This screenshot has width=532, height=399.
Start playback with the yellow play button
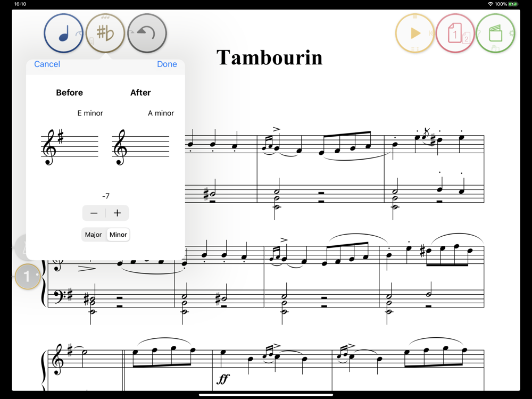point(415,33)
